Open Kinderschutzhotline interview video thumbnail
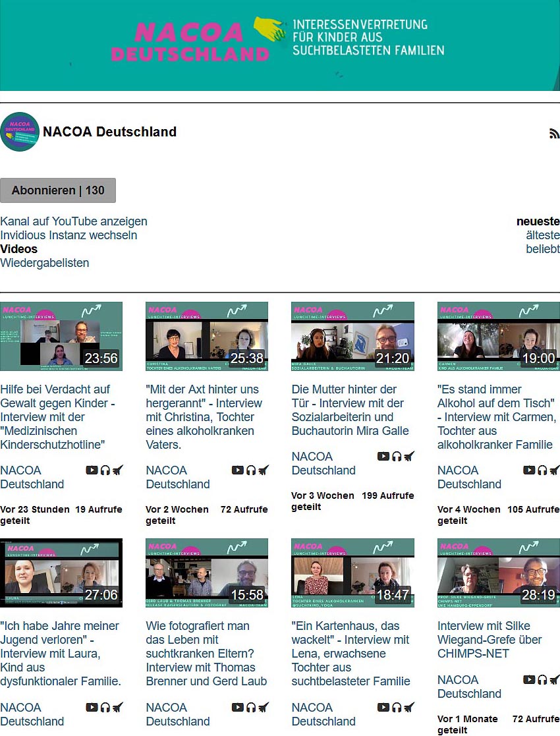The width and height of the screenshot is (560, 736). click(x=61, y=336)
